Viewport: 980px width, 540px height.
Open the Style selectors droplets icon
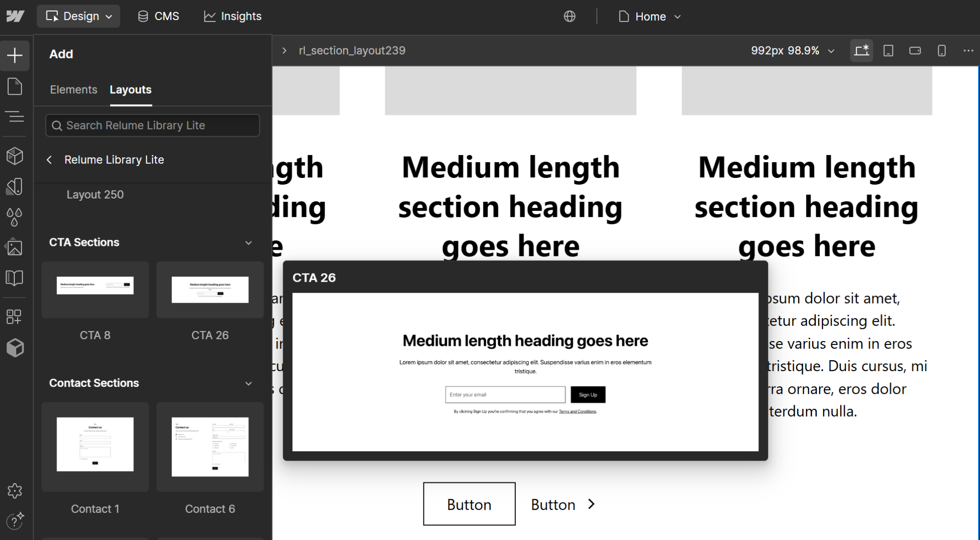15,217
